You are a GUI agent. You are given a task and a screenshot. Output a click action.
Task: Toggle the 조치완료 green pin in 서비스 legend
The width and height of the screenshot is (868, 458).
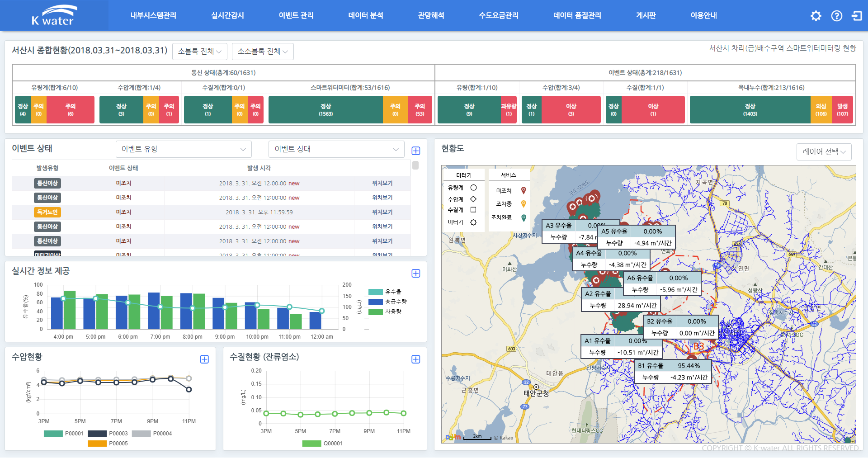[x=523, y=217]
